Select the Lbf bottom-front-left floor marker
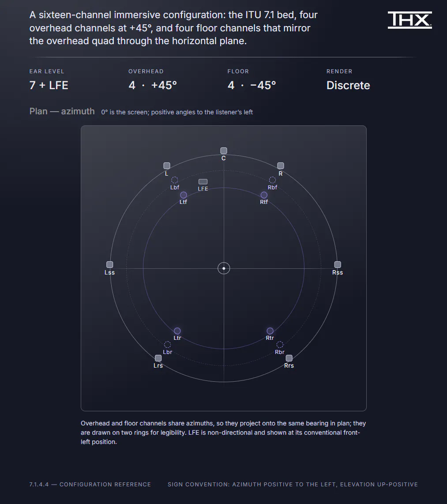447x504 pixels. point(174,180)
